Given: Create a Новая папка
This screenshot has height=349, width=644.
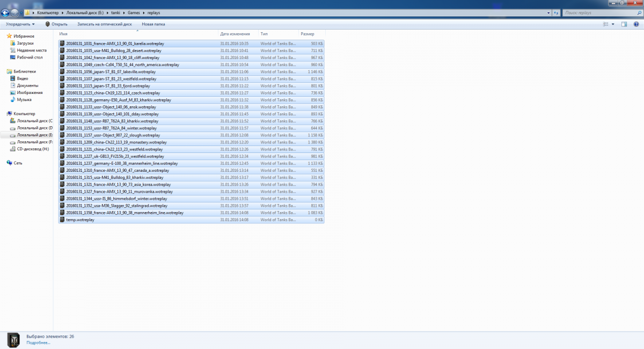Looking at the screenshot, I should [x=153, y=24].
